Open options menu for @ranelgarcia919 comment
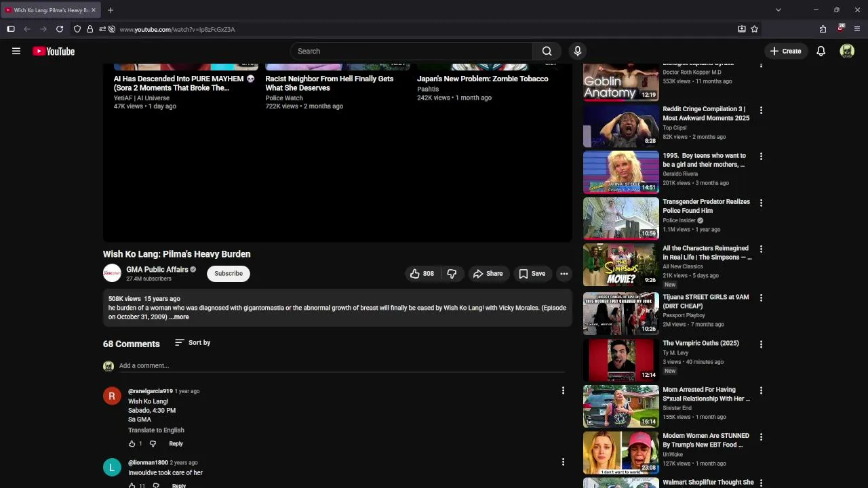The width and height of the screenshot is (868, 488). (x=562, y=390)
